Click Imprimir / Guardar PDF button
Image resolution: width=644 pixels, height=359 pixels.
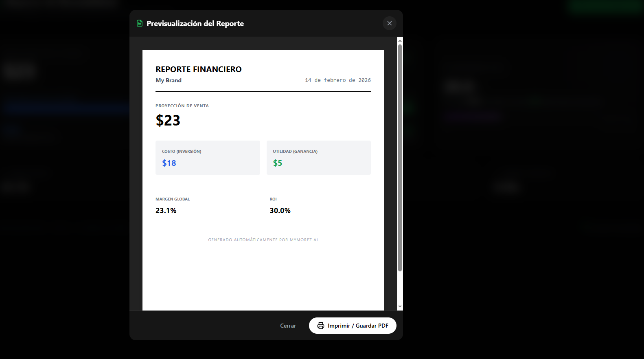(353, 326)
